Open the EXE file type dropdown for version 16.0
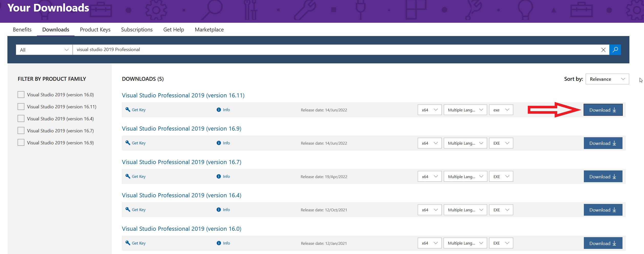This screenshot has height=254, width=644. pos(501,243)
